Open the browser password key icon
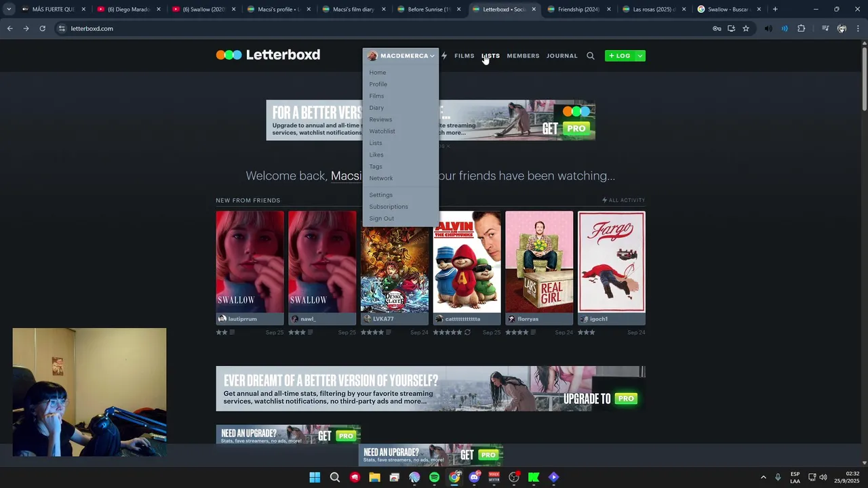 pyautogui.click(x=717, y=28)
